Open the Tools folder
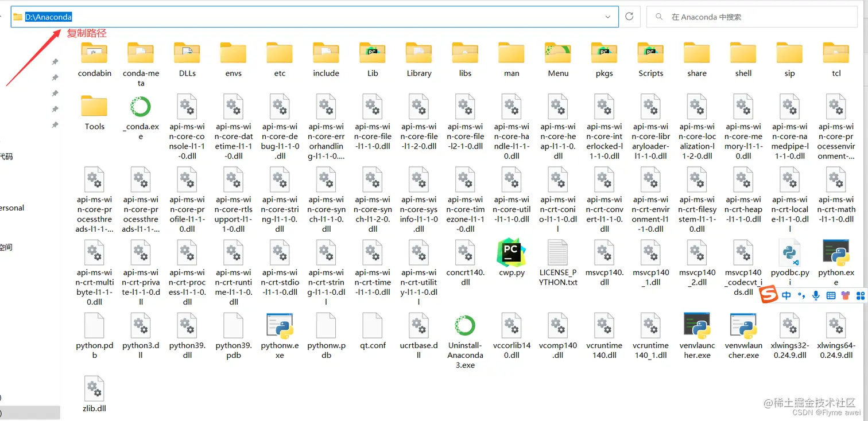868x421 pixels. pyautogui.click(x=95, y=113)
